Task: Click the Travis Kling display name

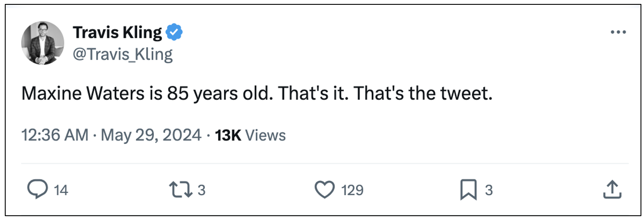Action: (118, 32)
